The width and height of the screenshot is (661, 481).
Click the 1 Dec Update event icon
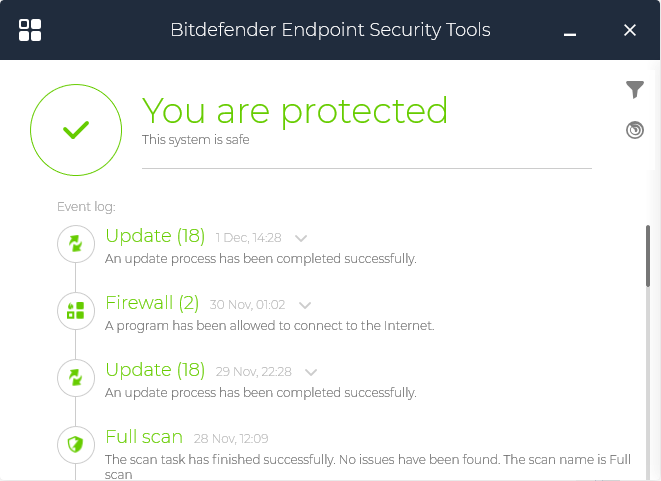coord(75,243)
